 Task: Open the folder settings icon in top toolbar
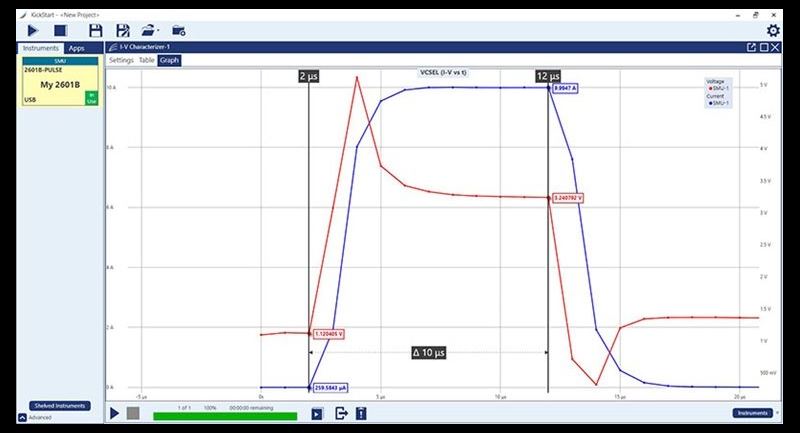[179, 30]
